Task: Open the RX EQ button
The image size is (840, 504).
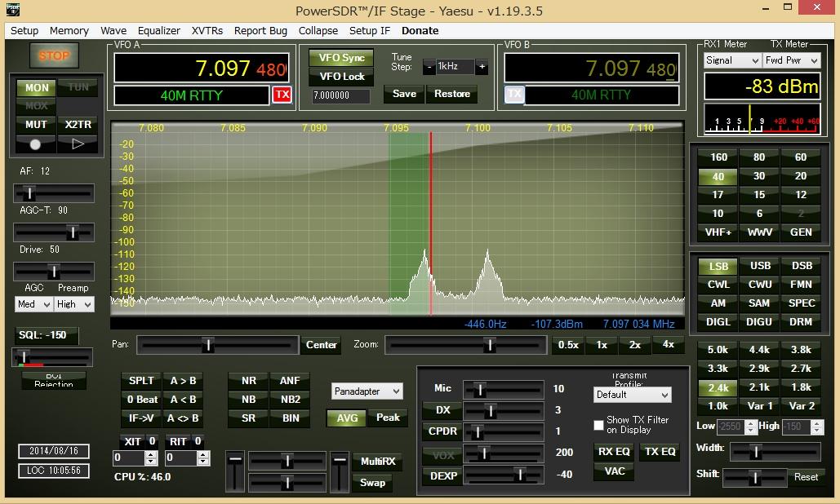Action: pyautogui.click(x=614, y=452)
